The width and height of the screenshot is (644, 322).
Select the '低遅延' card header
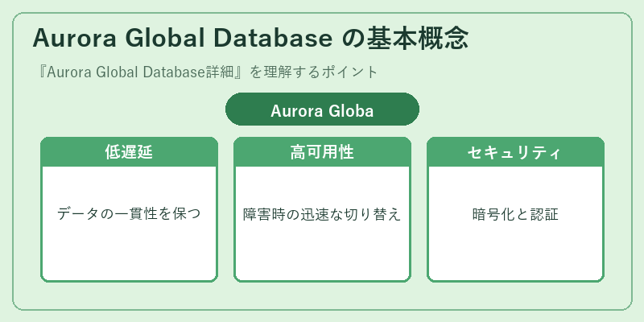(x=129, y=152)
